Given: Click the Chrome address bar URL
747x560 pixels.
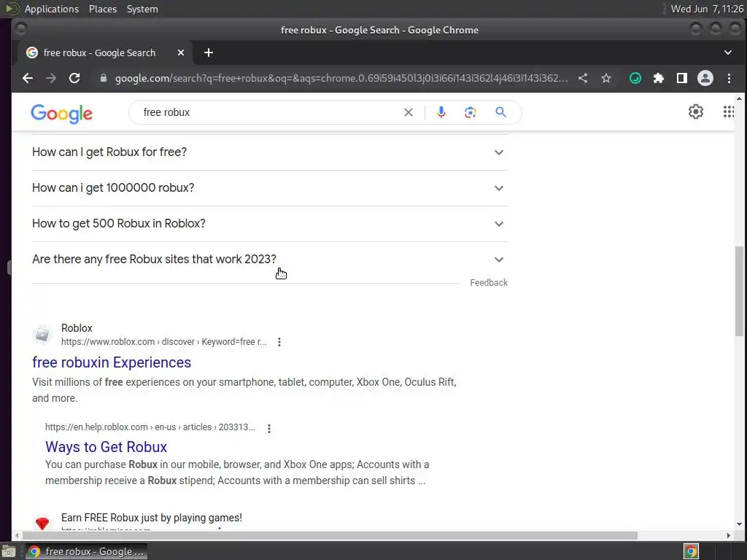Looking at the screenshot, I should click(x=341, y=78).
